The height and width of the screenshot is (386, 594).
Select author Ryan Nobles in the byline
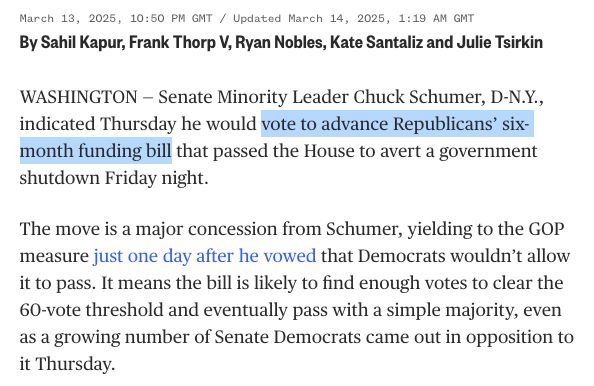280,42
